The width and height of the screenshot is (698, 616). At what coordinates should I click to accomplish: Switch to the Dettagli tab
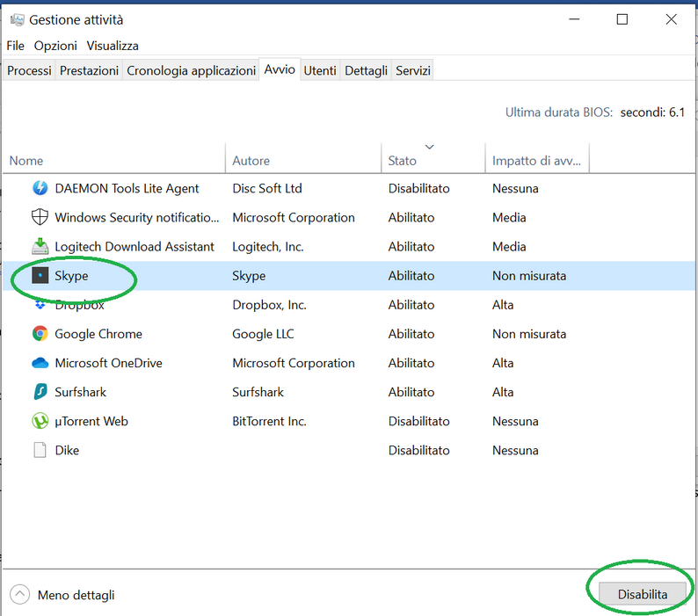coord(366,70)
